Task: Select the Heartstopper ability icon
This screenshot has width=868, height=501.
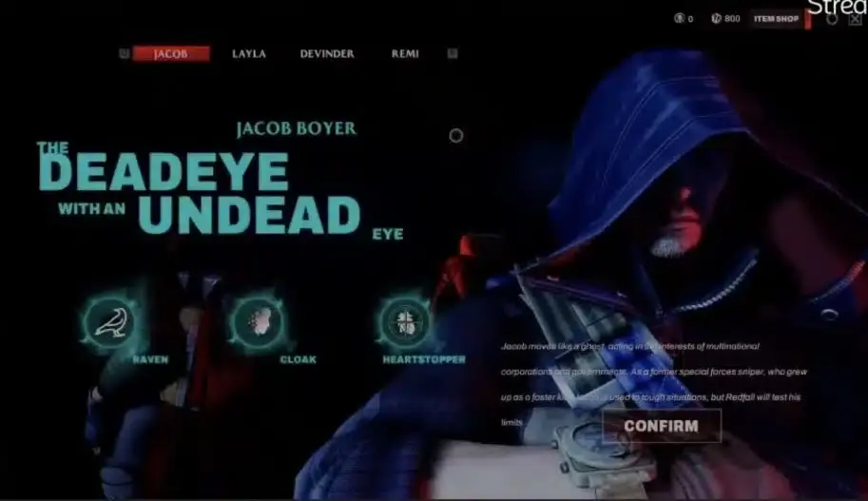Action: (406, 322)
